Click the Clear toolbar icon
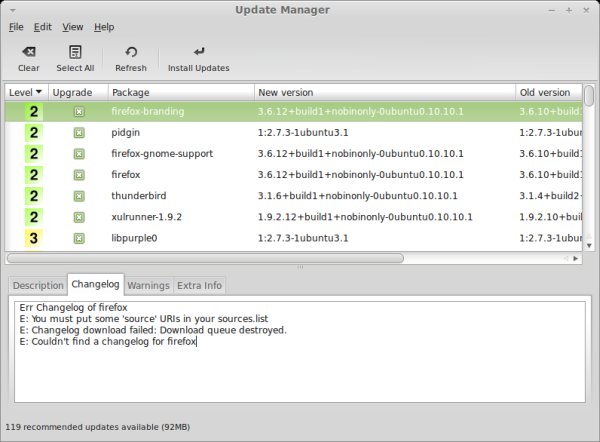Screen dimensions: 600x442 pyautogui.click(x=29, y=52)
